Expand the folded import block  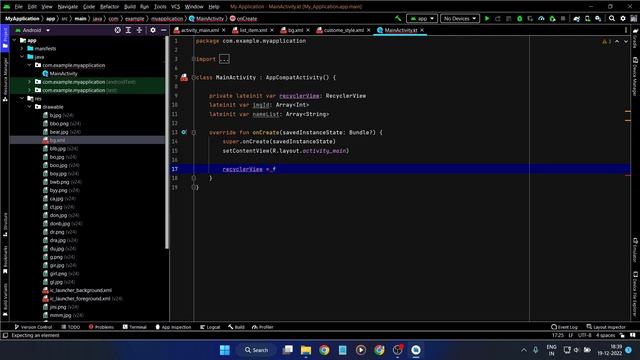click(x=224, y=59)
